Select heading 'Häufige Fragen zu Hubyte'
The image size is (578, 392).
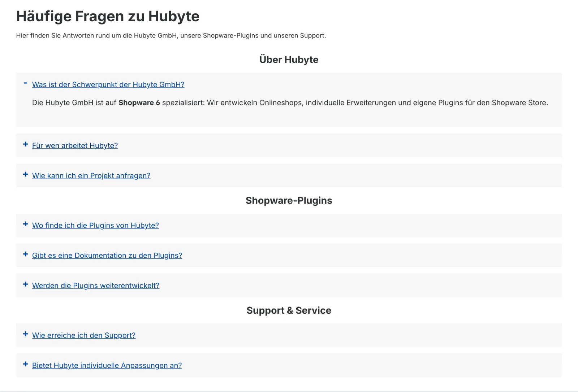click(x=108, y=16)
